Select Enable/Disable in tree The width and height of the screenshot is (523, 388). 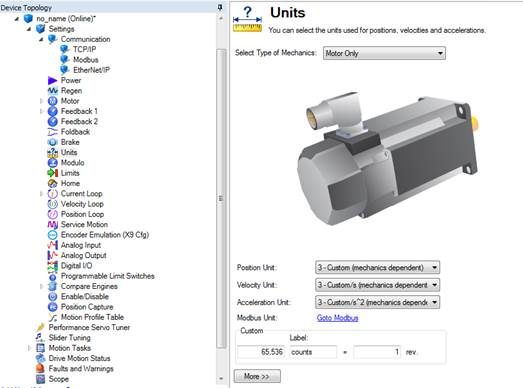point(85,297)
